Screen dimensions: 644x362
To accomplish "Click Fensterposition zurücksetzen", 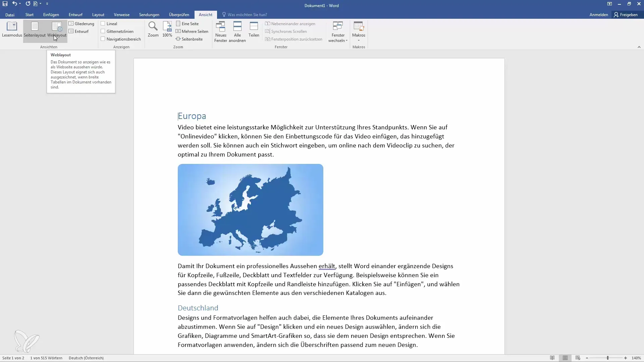I will pos(293,39).
